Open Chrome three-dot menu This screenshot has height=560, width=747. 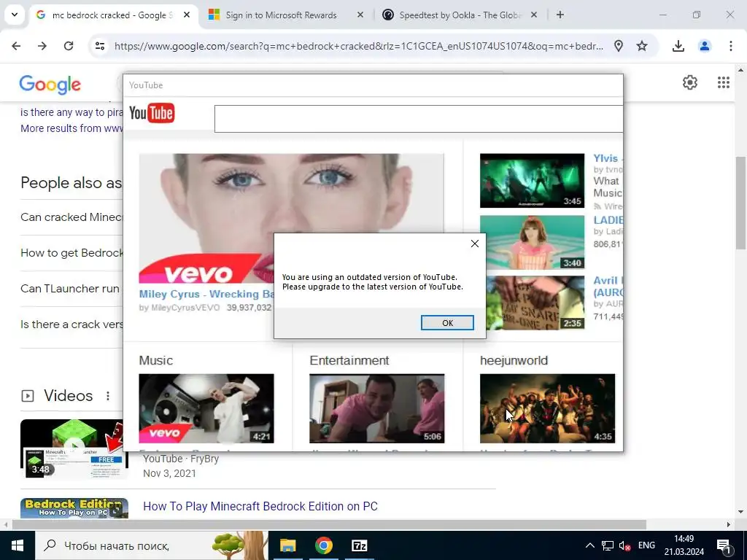tap(730, 46)
